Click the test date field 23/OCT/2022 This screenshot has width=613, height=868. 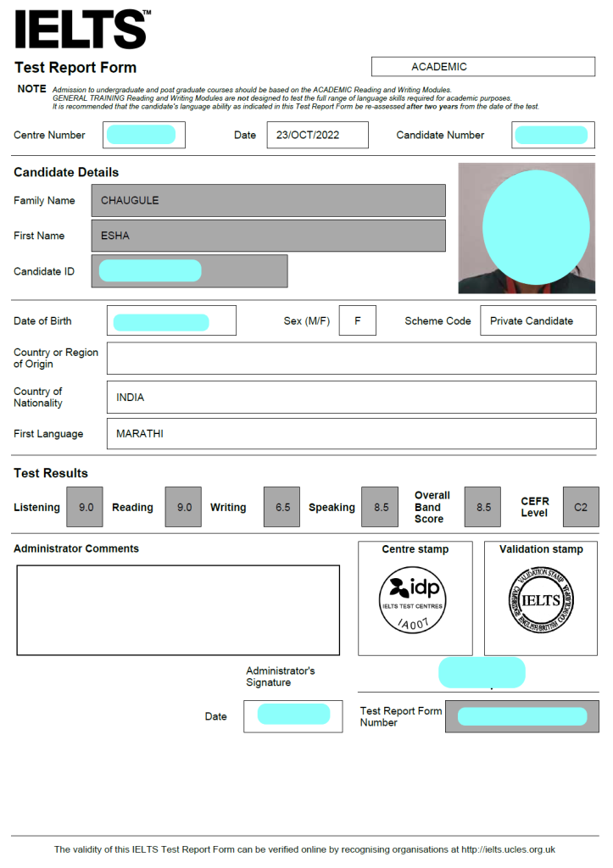[x=317, y=135]
